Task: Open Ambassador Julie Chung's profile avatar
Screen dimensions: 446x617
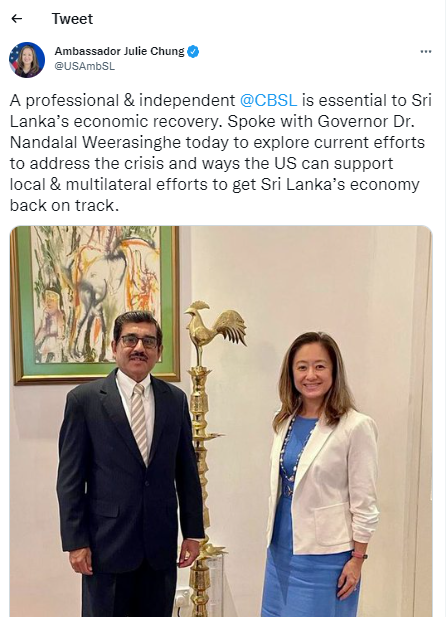Action: [x=27, y=60]
